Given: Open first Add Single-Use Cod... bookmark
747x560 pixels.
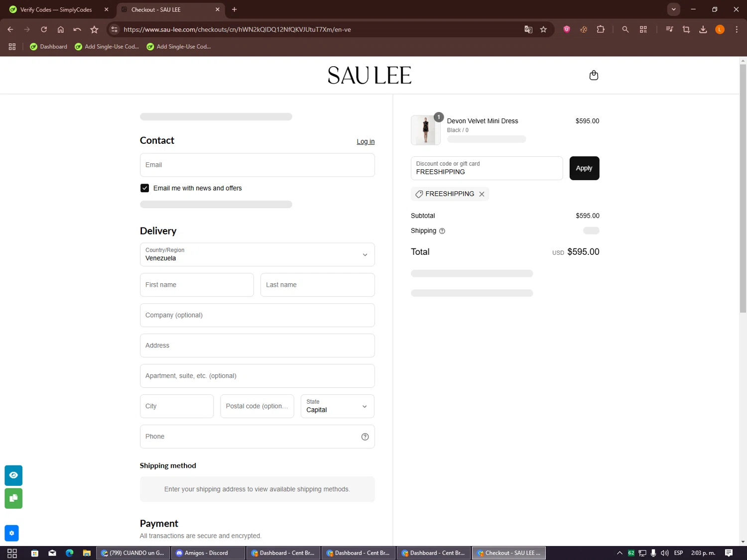Looking at the screenshot, I should tap(107, 46).
